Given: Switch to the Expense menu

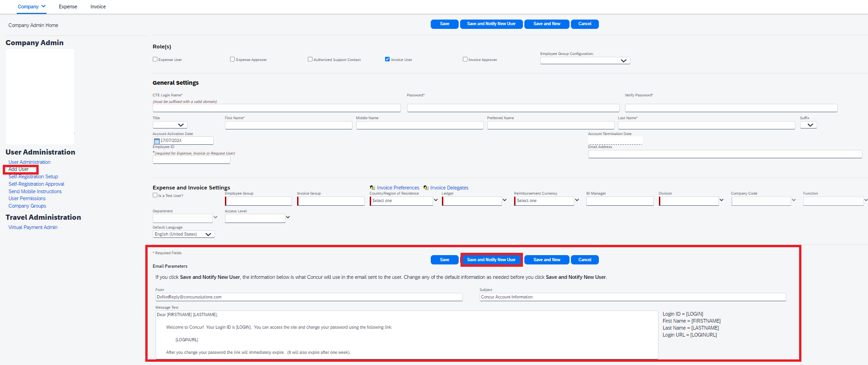Looking at the screenshot, I should click(x=68, y=7).
